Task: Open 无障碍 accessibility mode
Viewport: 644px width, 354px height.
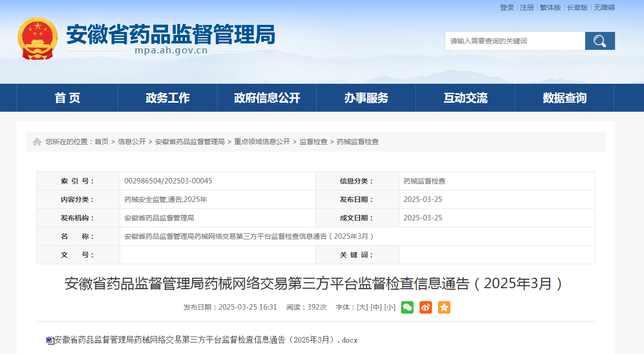Action: pos(604,7)
